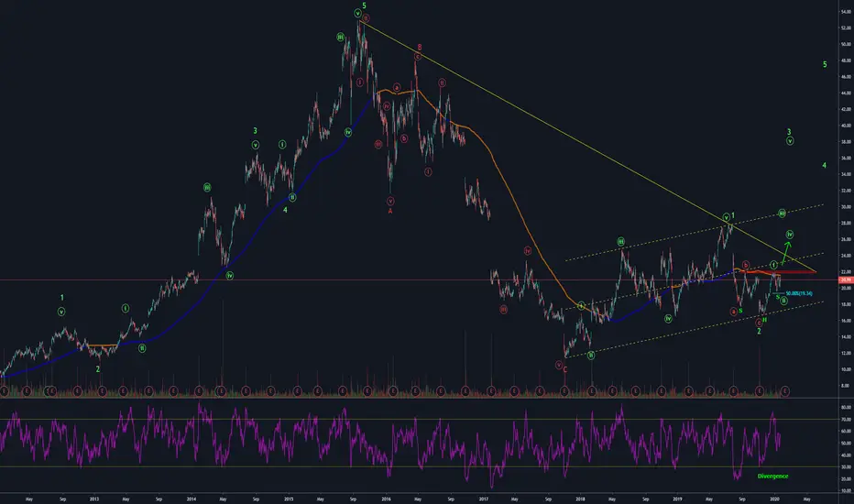Click 70.00 on the RSI axis
Screen dimensions: 854x504
pos(846,420)
